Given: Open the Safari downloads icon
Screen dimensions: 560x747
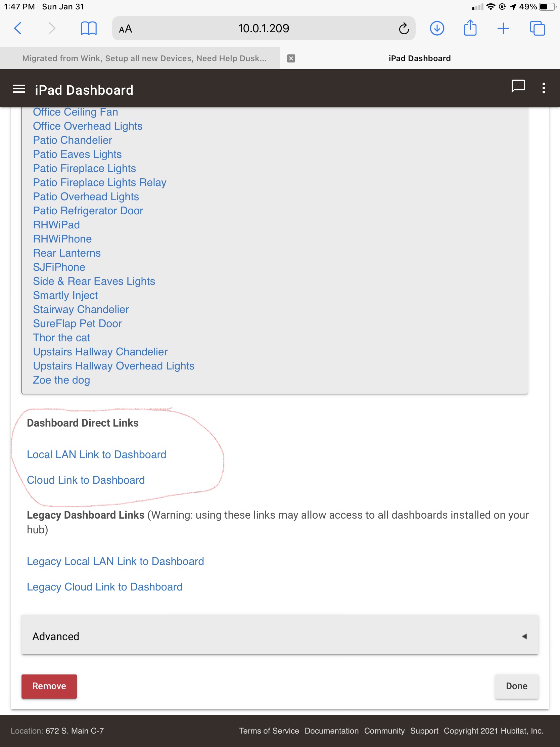Looking at the screenshot, I should coord(437,28).
